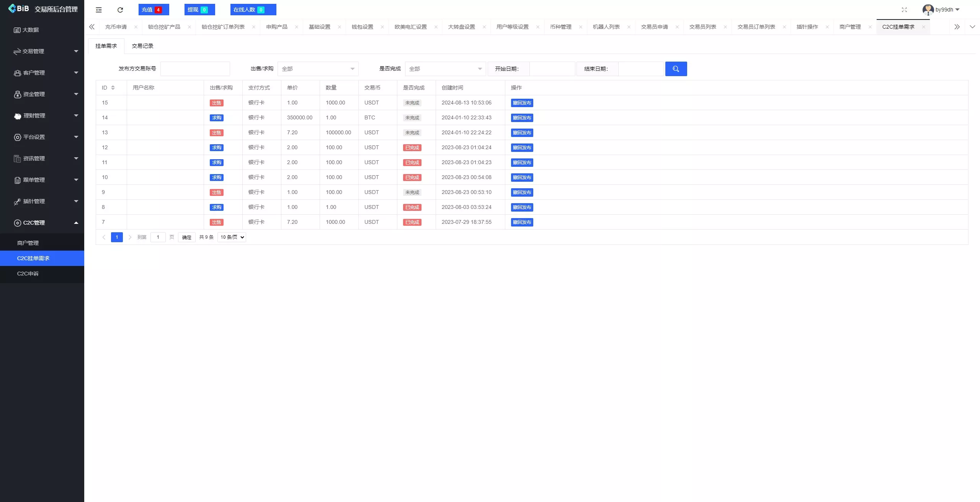Click the blue search magnifier button
The image size is (980, 502).
click(x=676, y=69)
